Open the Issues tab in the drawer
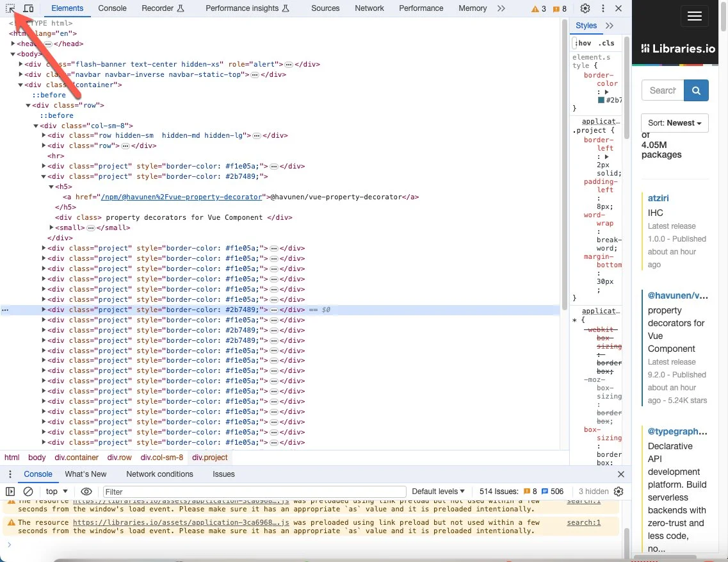The image size is (728, 562). pos(223,474)
